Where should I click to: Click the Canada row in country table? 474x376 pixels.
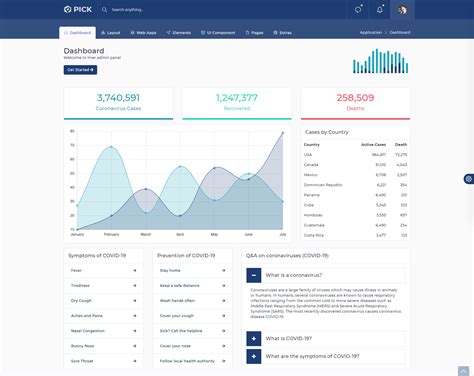tap(355, 165)
